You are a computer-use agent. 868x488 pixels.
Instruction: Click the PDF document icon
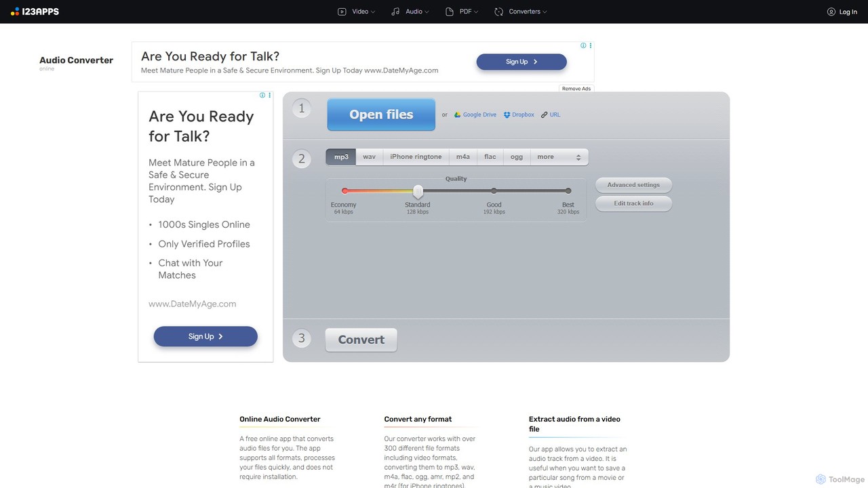tap(449, 12)
